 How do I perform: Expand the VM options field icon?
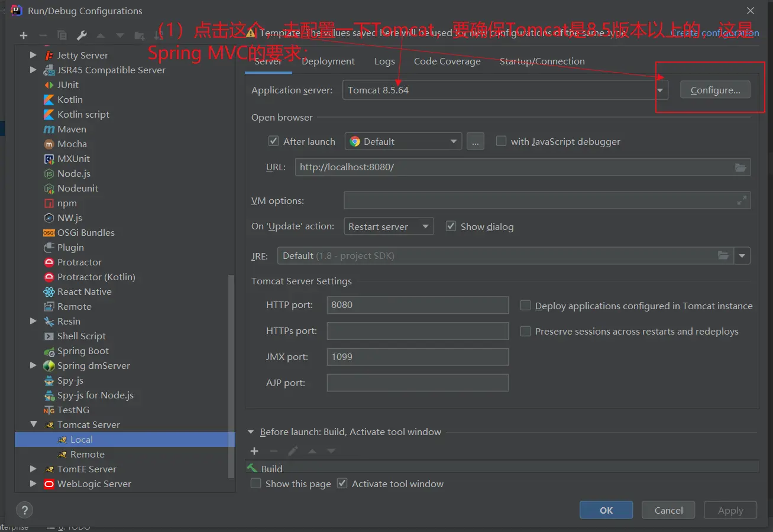click(742, 201)
